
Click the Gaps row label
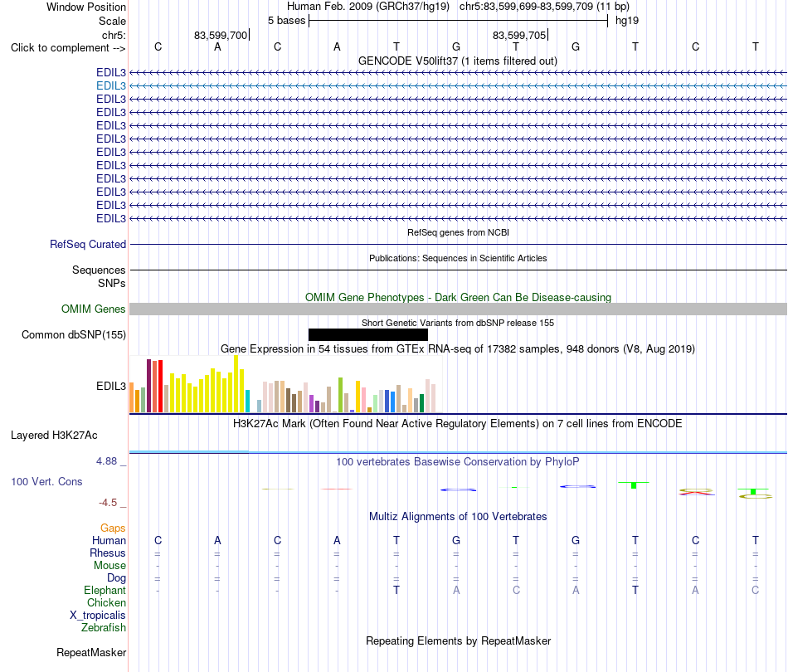113,528
